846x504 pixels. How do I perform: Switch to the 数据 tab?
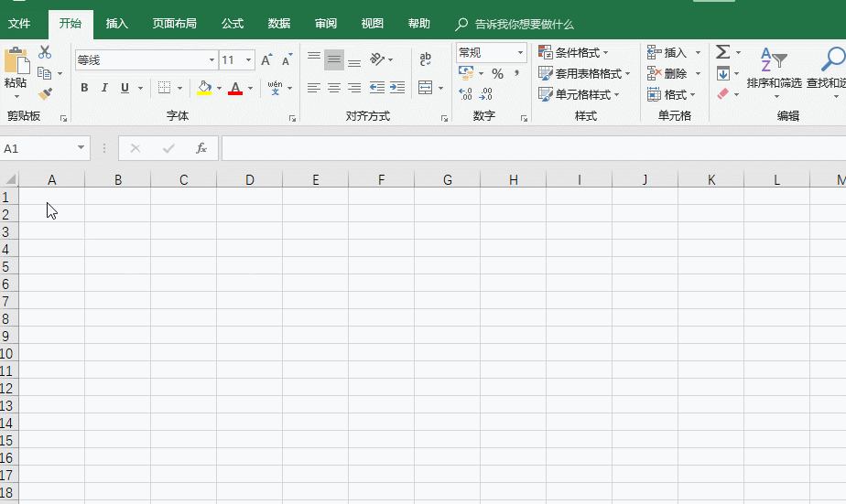(279, 24)
